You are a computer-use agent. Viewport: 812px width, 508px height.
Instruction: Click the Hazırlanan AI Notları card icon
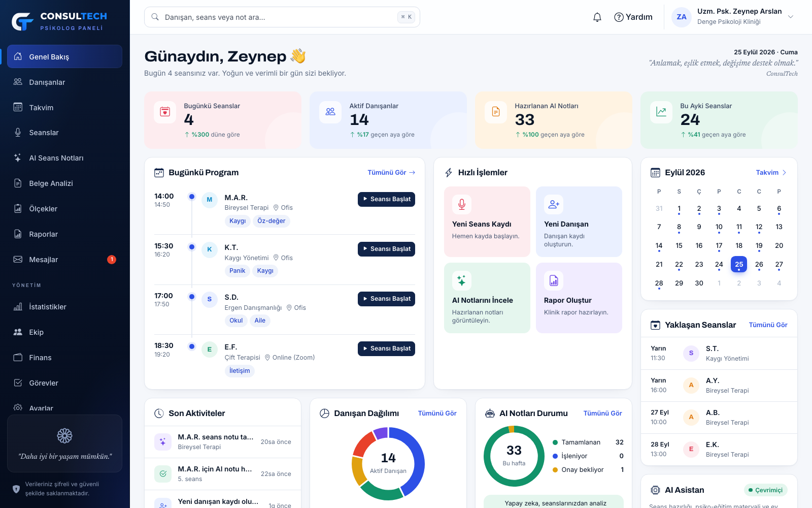[x=496, y=112]
